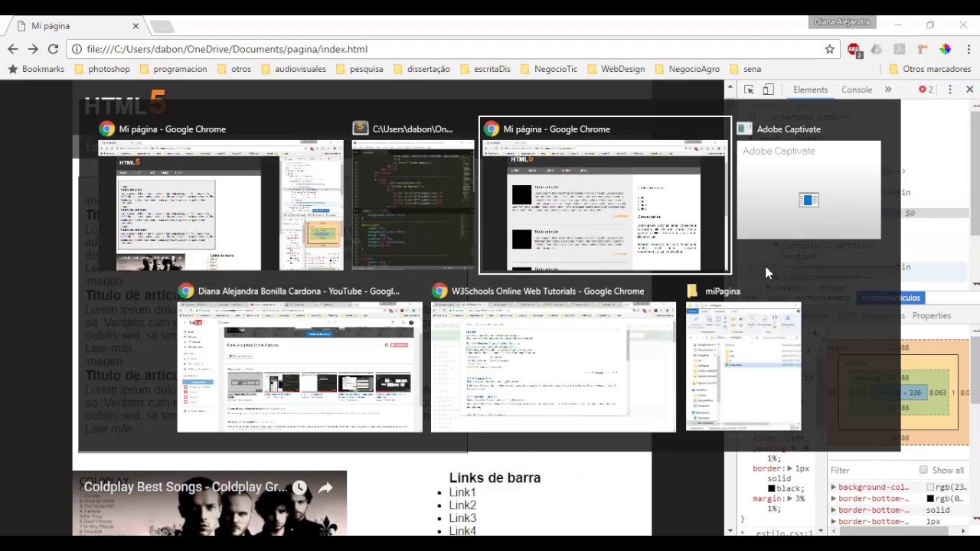Click the browser forward arrow

(33, 49)
